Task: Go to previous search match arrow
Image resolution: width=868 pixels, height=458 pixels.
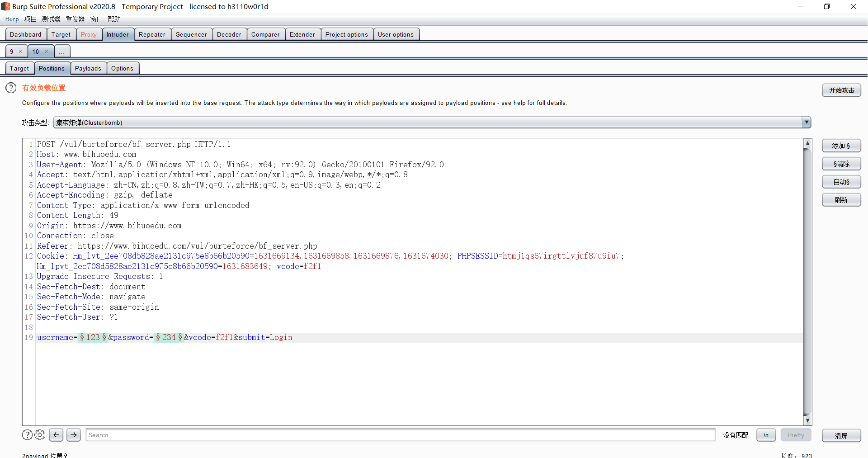Action: click(56, 435)
